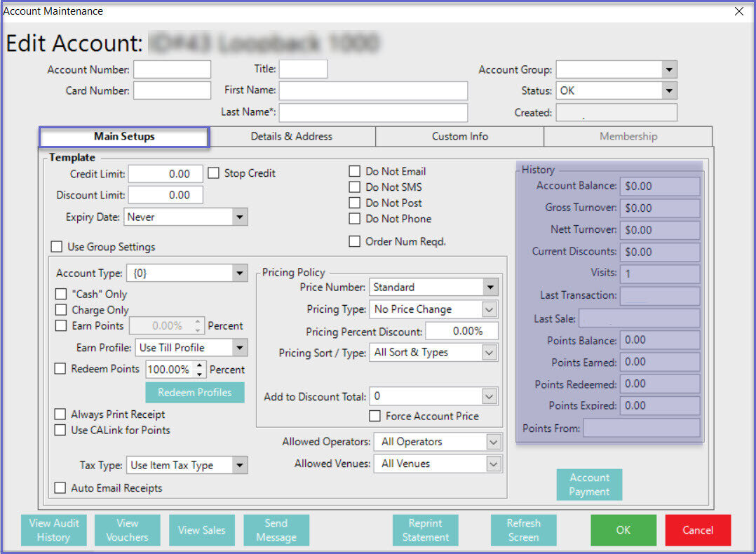Open the Custom Info tab
This screenshot has height=554, width=756.
pos(459,137)
